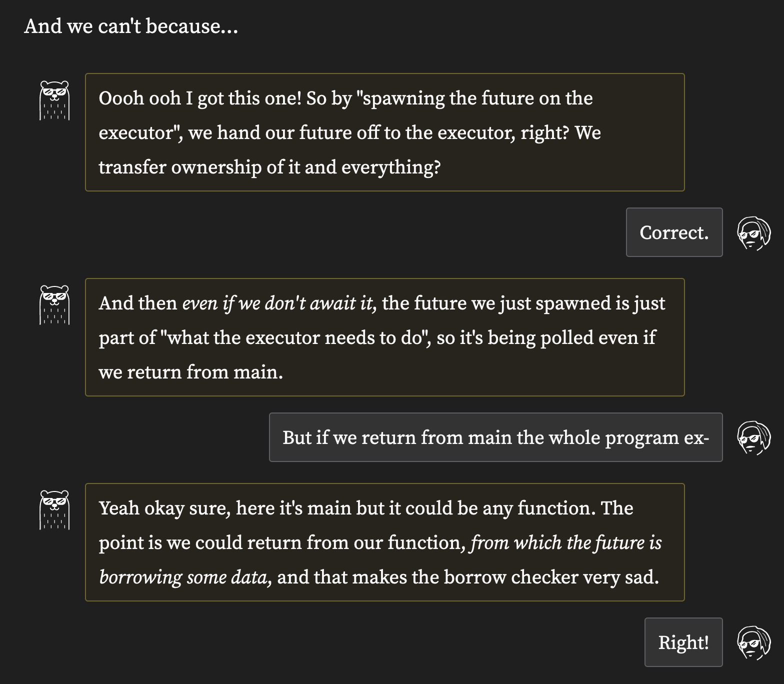
Task: Click the "But if we return from main" bubble
Action: point(495,437)
